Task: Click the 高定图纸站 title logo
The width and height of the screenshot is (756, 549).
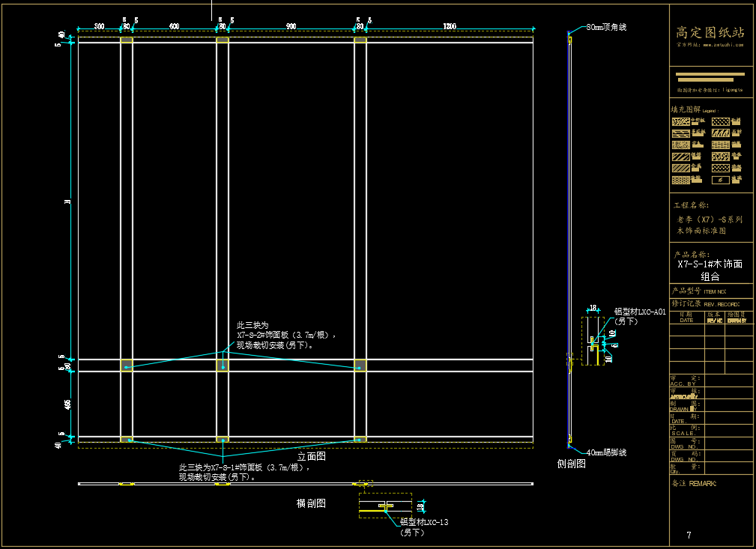Action: tap(710, 32)
